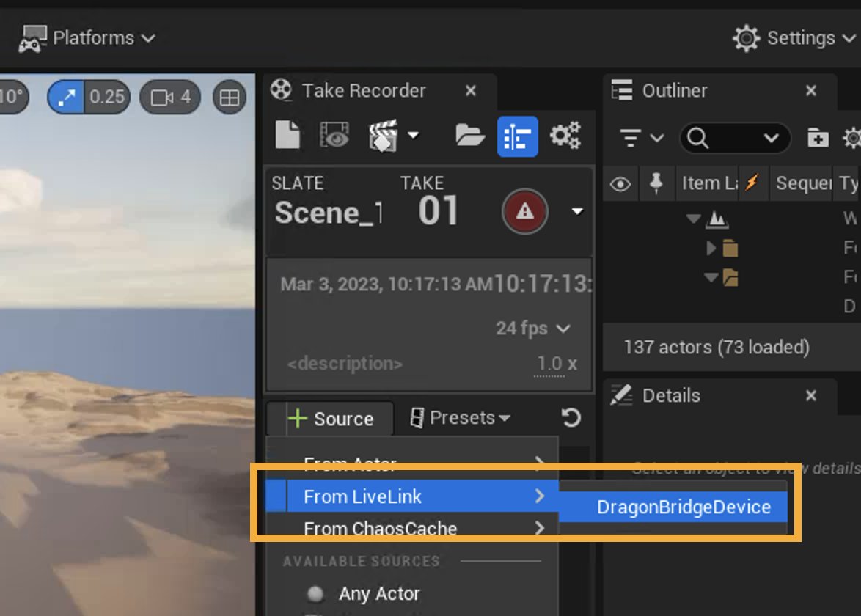The width and height of the screenshot is (861, 616).
Task: Expand the Outliner search dropdown chevron
Action: pos(771,138)
